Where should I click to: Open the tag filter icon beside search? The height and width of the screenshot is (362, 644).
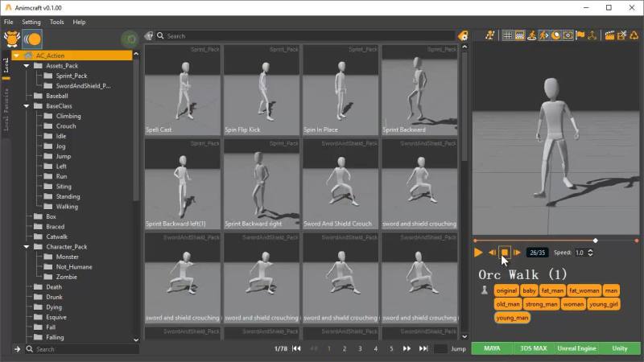[x=149, y=36]
